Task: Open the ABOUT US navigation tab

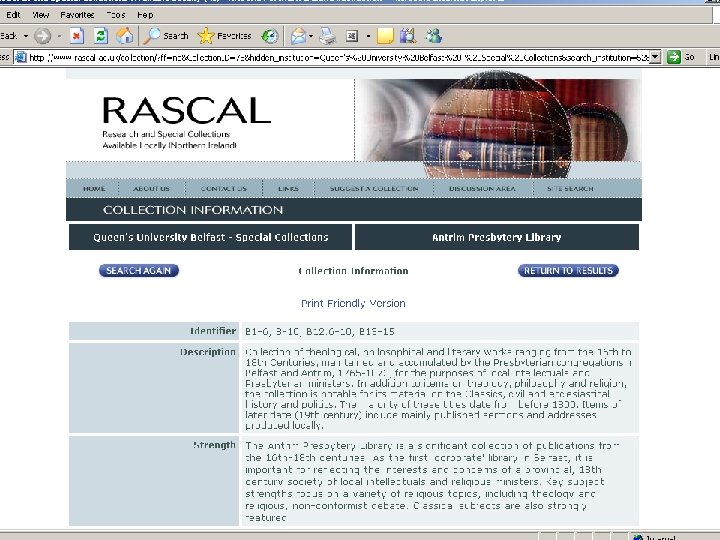Action: click(152, 189)
